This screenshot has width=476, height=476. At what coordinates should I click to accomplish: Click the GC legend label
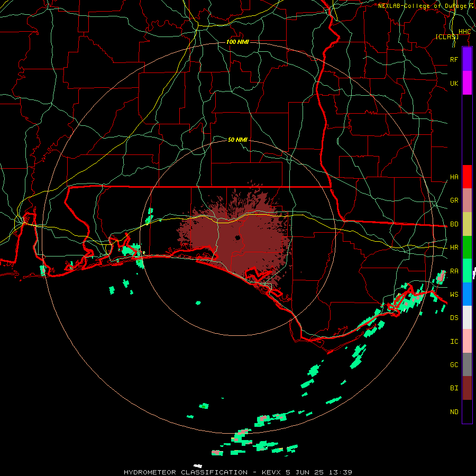point(454,365)
